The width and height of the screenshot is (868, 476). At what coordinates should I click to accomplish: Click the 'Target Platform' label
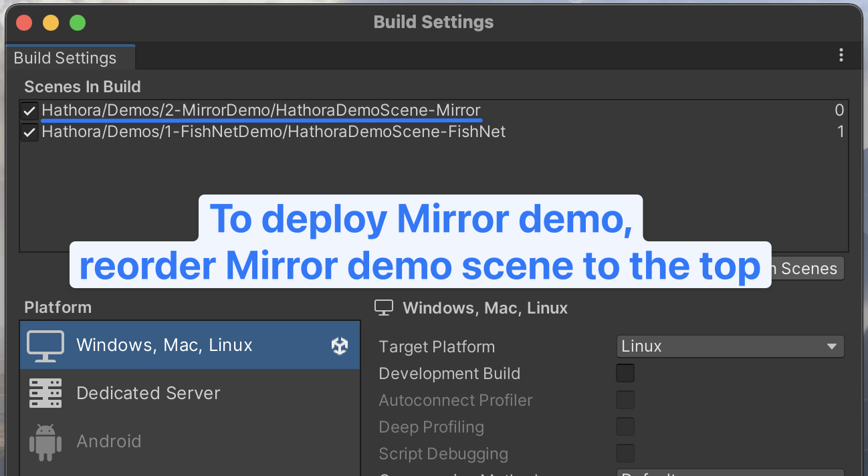coord(437,347)
